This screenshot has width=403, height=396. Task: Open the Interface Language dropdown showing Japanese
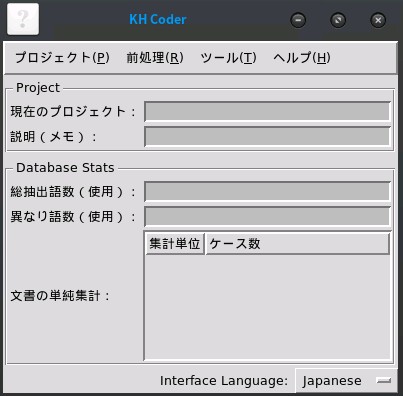(346, 380)
